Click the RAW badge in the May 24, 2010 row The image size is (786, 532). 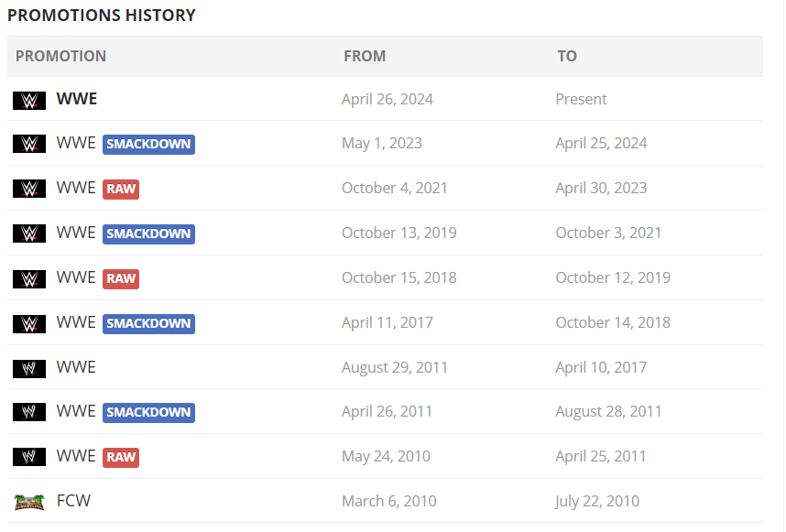[121, 457]
